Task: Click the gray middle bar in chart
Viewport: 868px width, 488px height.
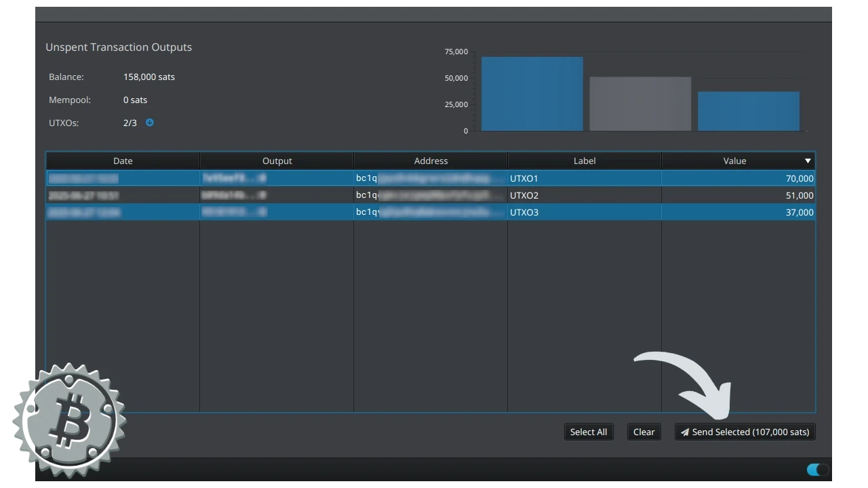Action: pyautogui.click(x=640, y=104)
